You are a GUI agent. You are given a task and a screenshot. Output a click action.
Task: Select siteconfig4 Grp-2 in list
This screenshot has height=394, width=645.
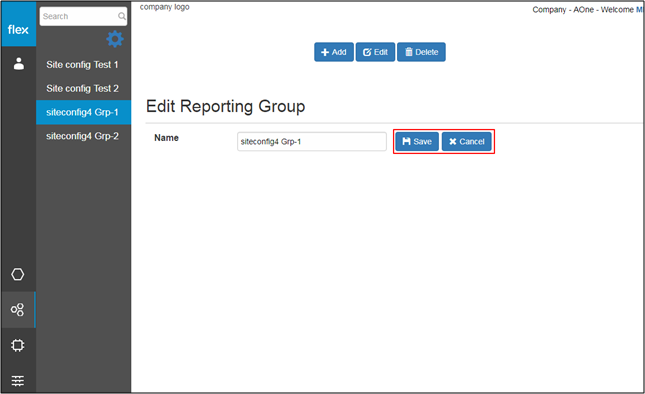click(84, 136)
